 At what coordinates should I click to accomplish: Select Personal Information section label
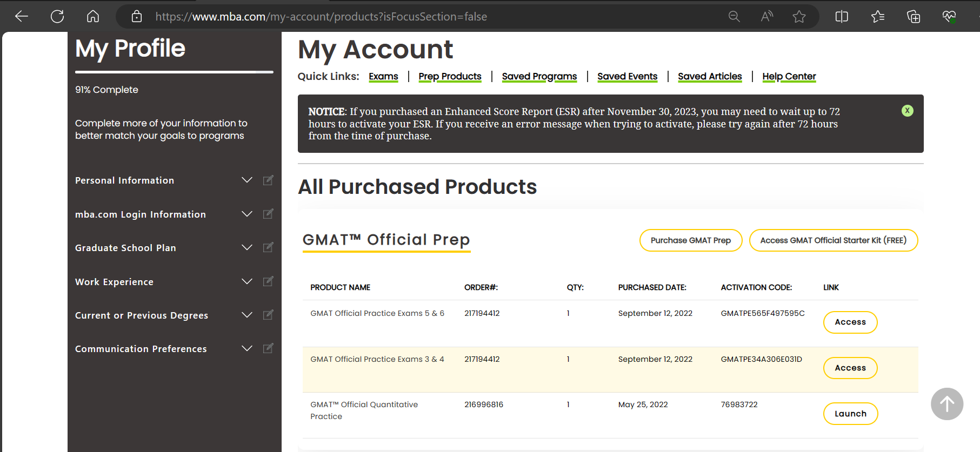tap(124, 180)
